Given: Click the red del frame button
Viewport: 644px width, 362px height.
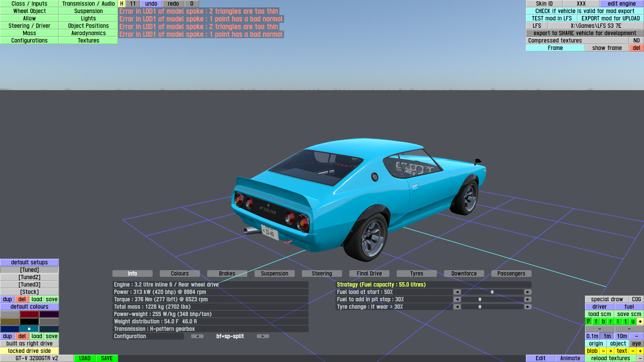Looking at the screenshot, I should click(x=636, y=48).
